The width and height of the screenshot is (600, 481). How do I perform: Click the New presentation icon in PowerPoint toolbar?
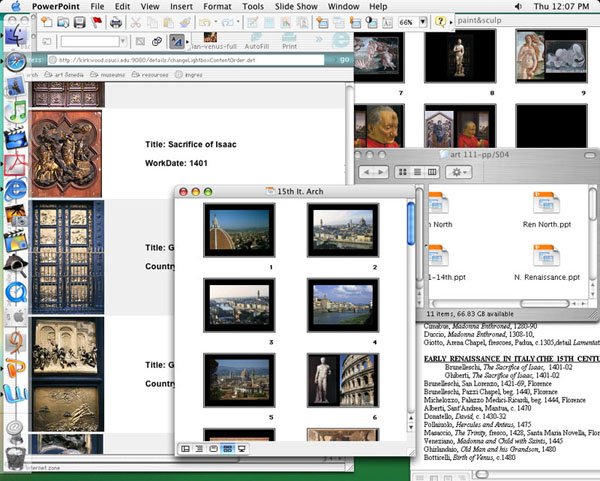pos(47,22)
